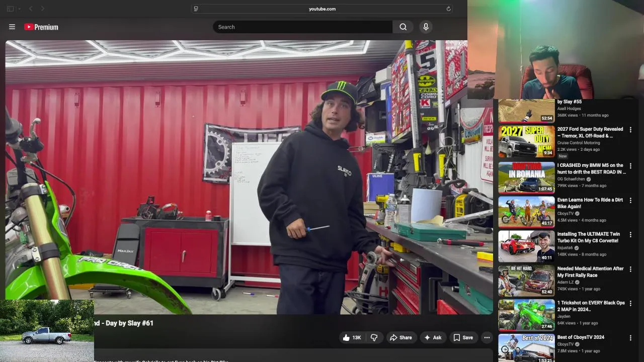Open the 52:54 Day by Slay #55 thumbnail
Viewport: 644px width, 362px height.
point(526,111)
